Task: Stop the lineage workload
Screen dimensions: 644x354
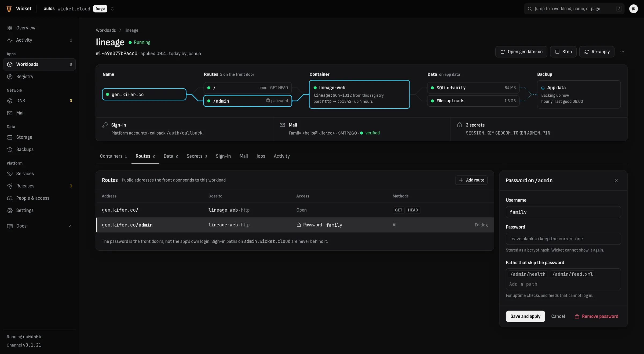Action: point(563,52)
